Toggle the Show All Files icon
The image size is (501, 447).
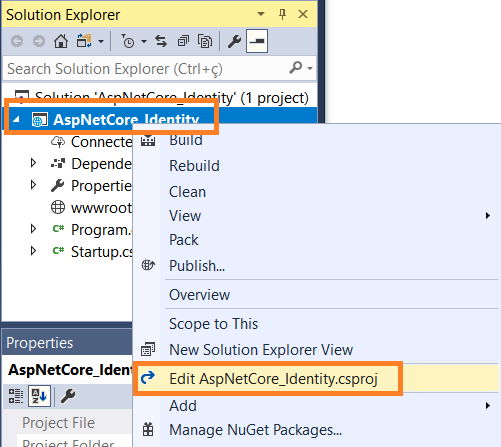point(205,41)
